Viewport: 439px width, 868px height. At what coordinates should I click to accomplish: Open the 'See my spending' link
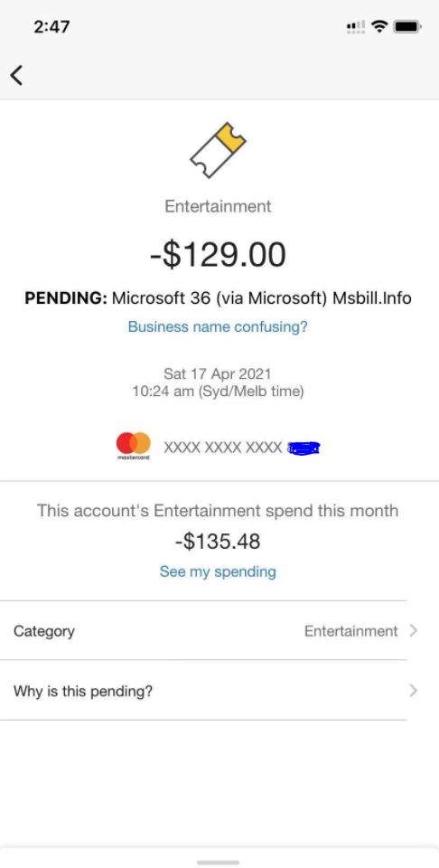pos(218,571)
